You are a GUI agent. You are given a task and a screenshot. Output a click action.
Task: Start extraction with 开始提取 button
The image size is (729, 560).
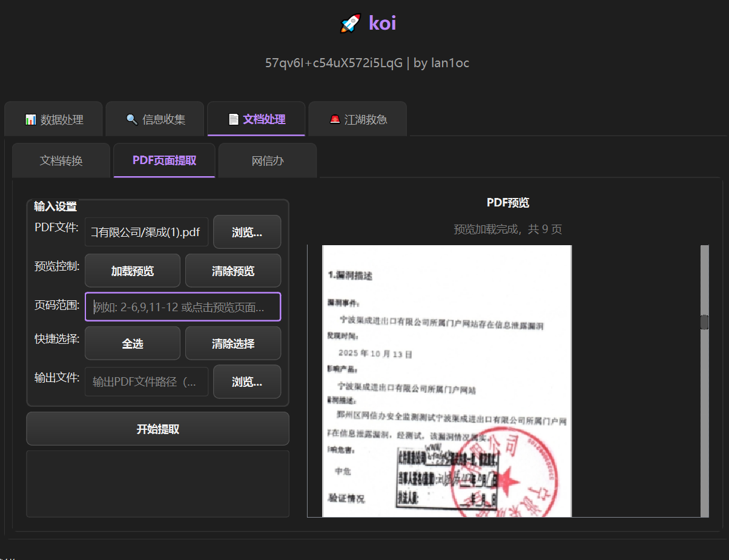coord(157,429)
